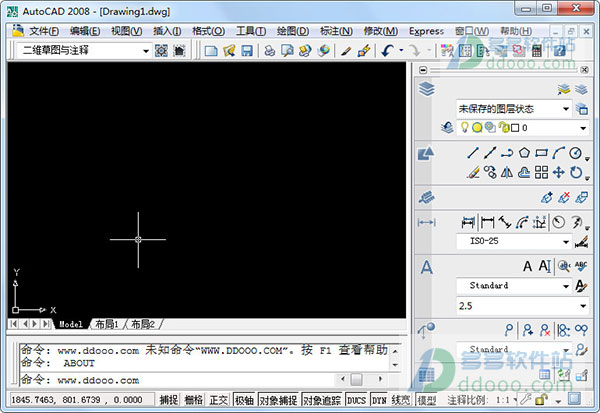Screen dimensions: 600x413
Task: Click the coordinates readout 1845.7463, 801.6739
Action: [x=82, y=400]
